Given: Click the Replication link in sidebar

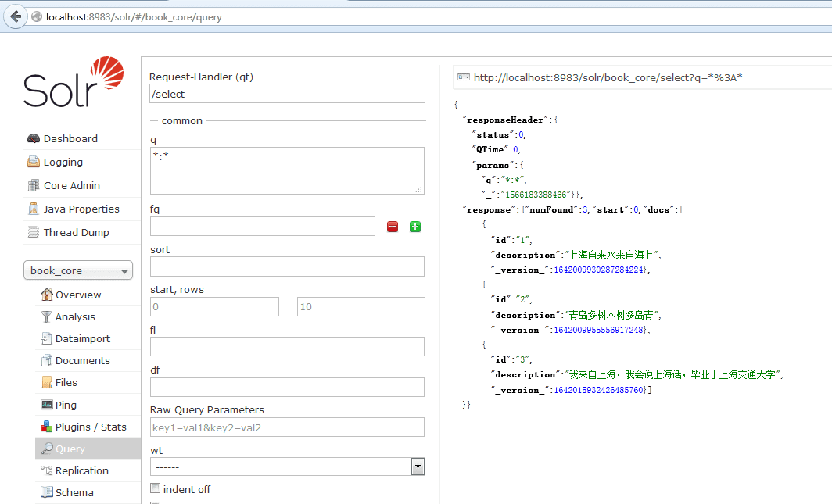Looking at the screenshot, I should [x=81, y=470].
